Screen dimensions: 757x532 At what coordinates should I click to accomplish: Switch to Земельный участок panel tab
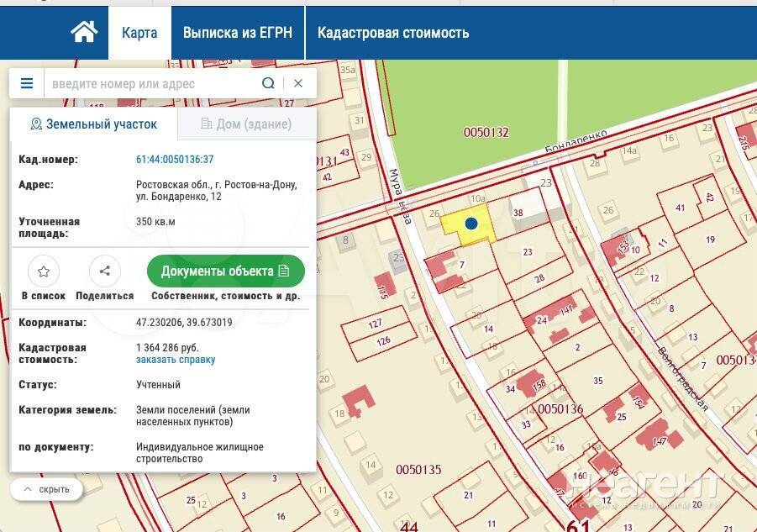[93, 124]
